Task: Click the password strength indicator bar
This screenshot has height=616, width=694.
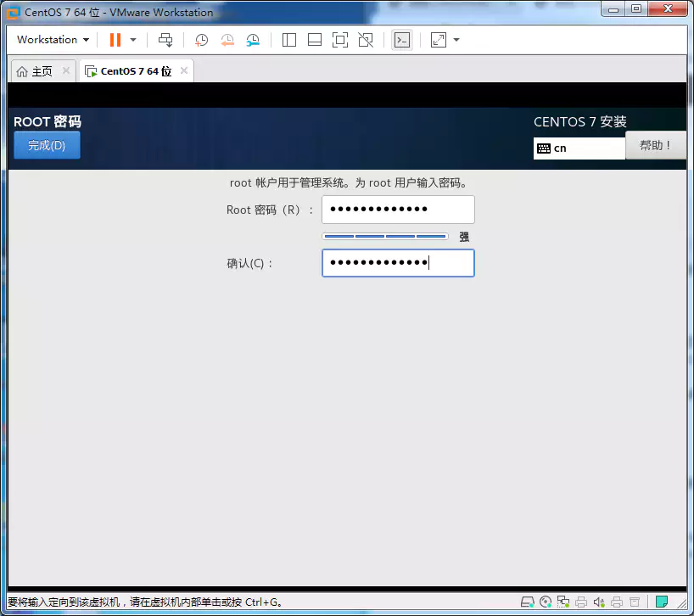Action: (384, 236)
